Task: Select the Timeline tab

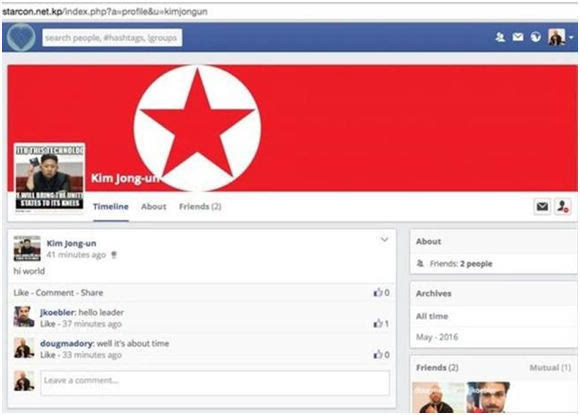Action: [x=111, y=206]
